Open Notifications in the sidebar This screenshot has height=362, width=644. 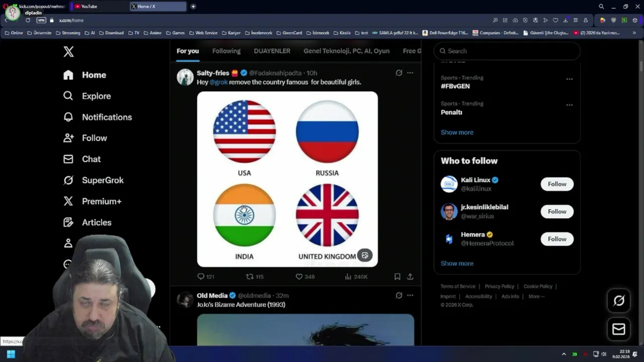click(97, 117)
